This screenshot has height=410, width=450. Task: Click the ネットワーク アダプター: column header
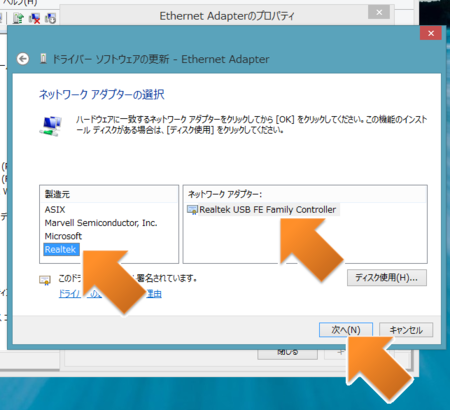click(305, 194)
